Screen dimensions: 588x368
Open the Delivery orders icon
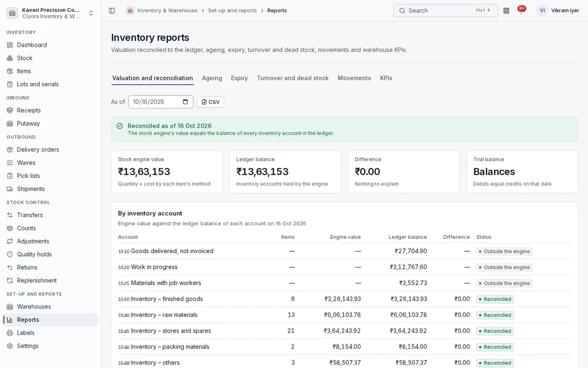10,150
